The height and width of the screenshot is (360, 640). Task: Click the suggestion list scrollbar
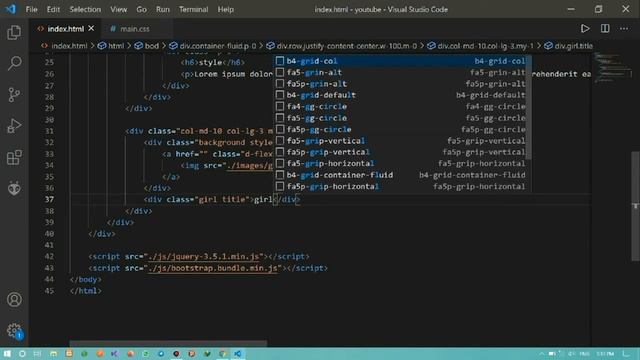[529, 108]
